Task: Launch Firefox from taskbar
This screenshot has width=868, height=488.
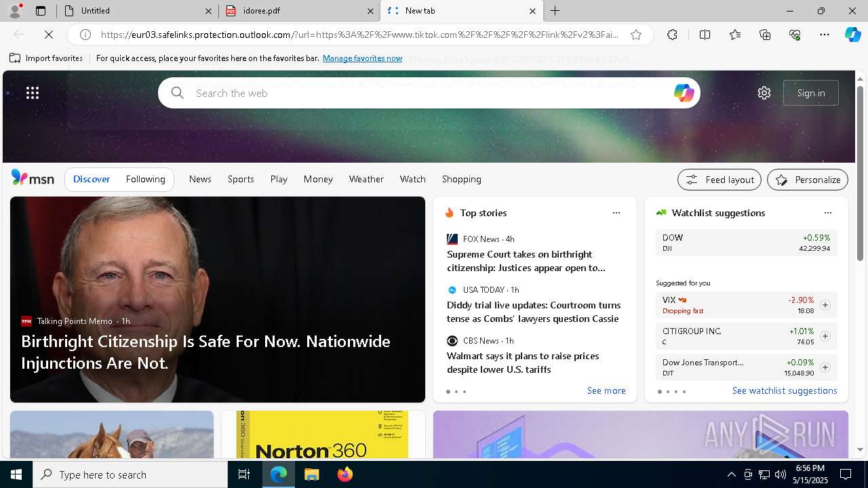Action: point(344,474)
